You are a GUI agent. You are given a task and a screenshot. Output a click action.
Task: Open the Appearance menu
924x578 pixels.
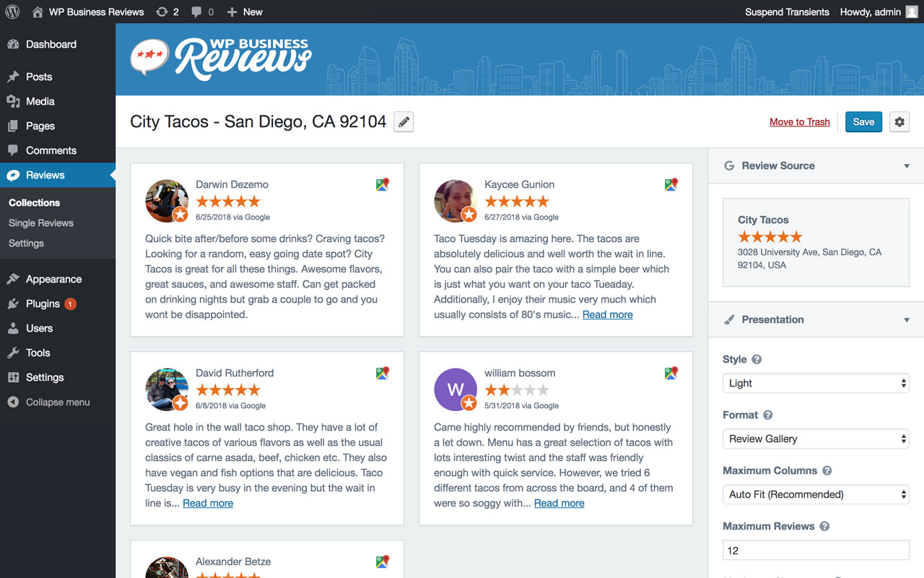[x=58, y=279]
